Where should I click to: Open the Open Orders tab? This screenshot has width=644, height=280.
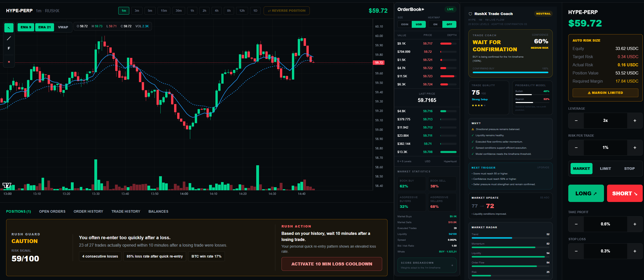(52, 211)
